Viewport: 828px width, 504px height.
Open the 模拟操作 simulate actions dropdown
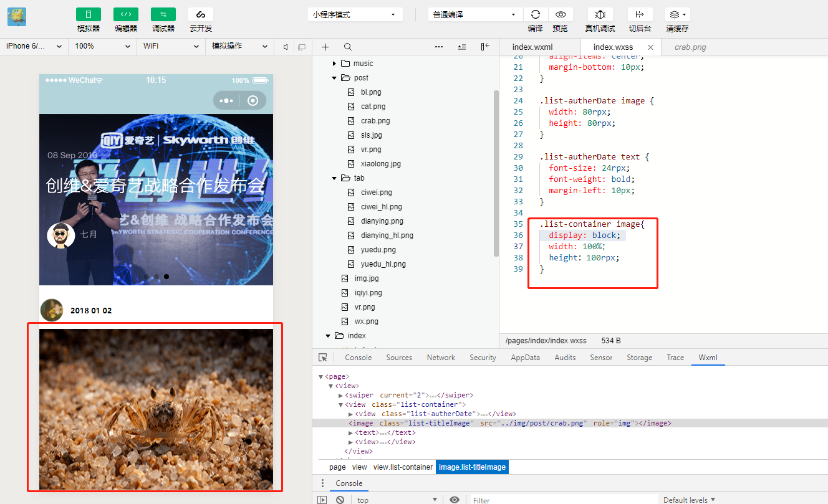(x=239, y=46)
